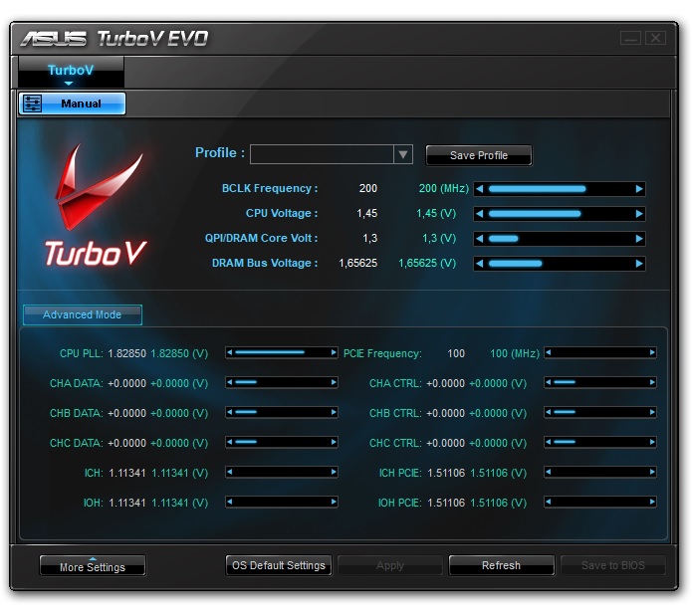This screenshot has width=692, height=616.
Task: Decrease CHA DATA voltage left arrow
Action: (x=229, y=382)
